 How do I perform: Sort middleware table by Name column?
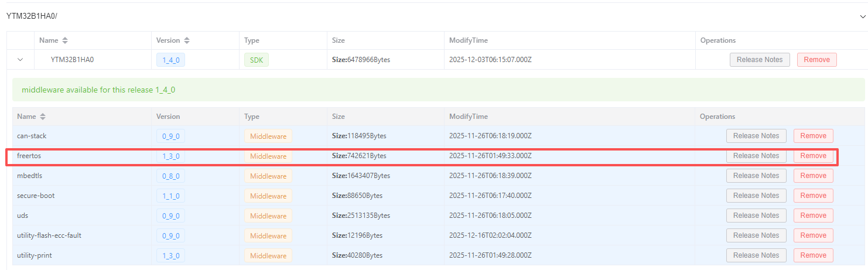(x=43, y=117)
